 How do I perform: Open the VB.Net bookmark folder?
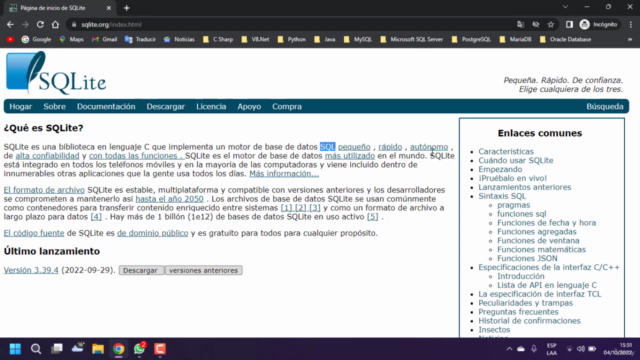pyautogui.click(x=255, y=40)
